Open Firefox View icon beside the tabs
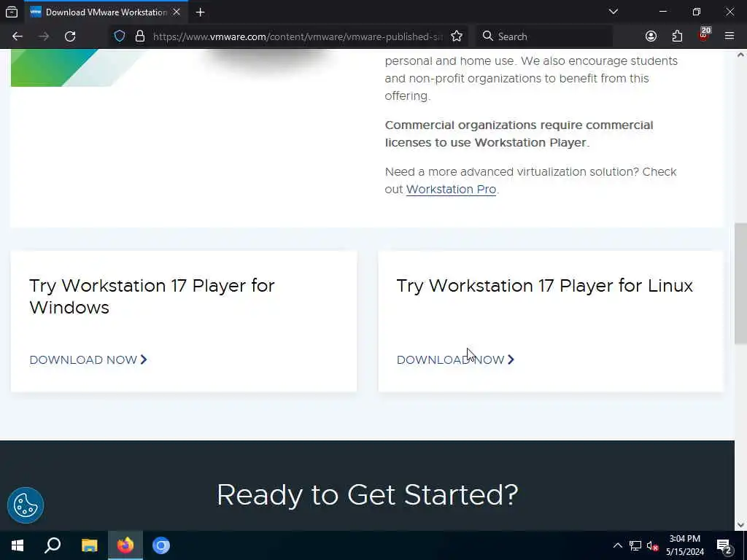 tap(12, 12)
